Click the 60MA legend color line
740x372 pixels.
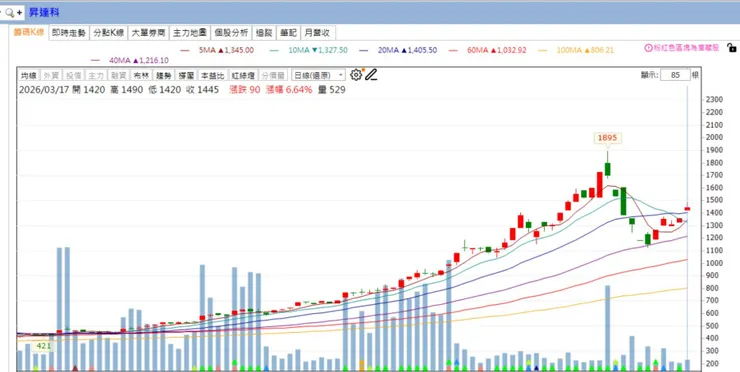[453, 50]
